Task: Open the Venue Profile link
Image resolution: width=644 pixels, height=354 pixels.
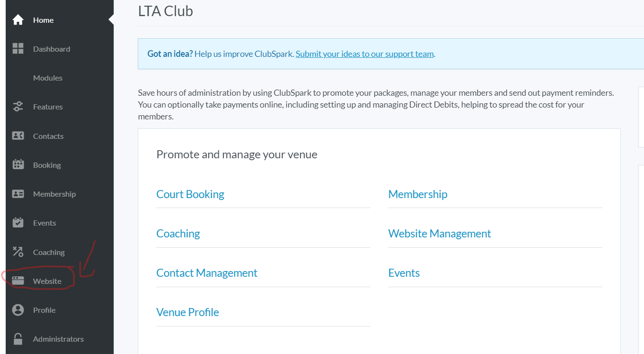Action: point(188,312)
